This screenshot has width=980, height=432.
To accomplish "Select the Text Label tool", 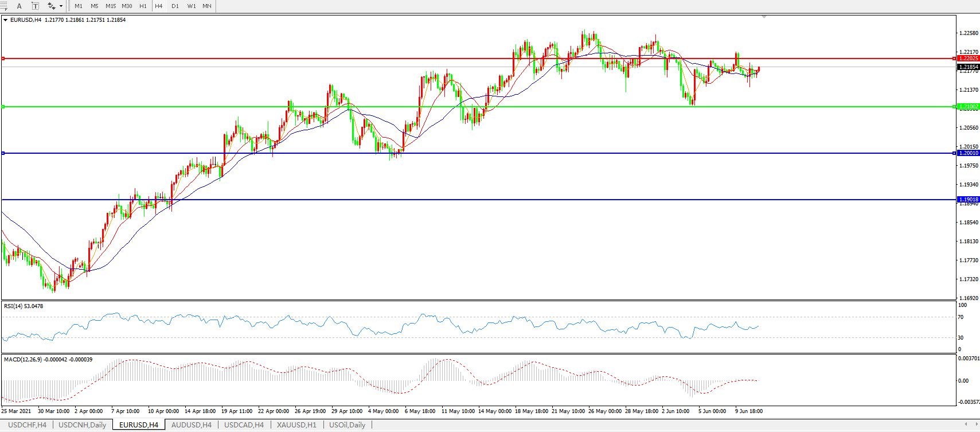I will pos(35,6).
